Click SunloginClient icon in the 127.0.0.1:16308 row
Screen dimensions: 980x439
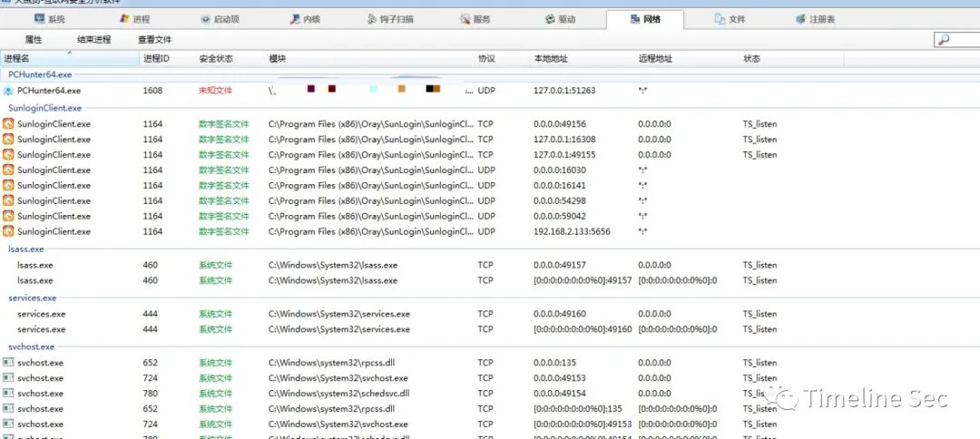pos(8,140)
